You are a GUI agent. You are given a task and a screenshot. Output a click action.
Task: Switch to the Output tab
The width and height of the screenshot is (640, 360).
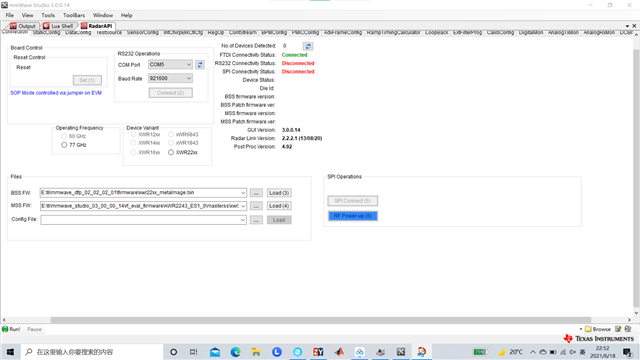(23, 26)
